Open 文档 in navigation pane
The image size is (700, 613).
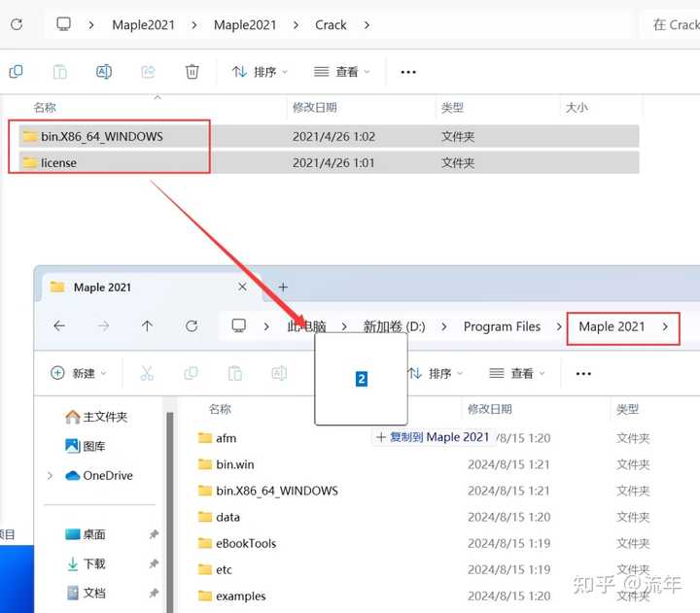coord(86,593)
